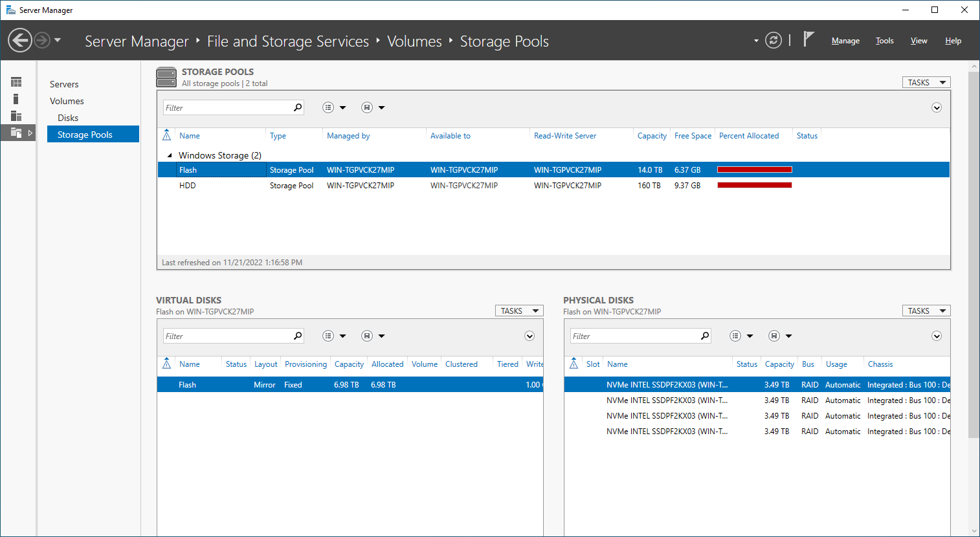Image resolution: width=980 pixels, height=537 pixels.
Task: Select the Flash virtual disk row
Action: (350, 384)
